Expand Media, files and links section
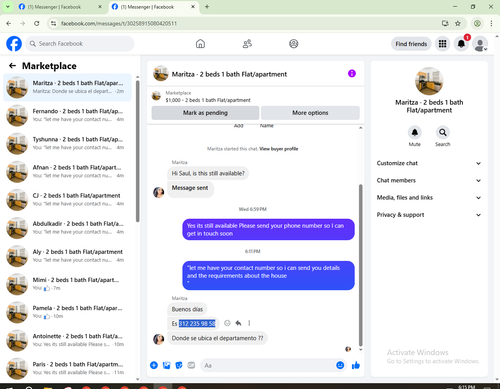Screen dimensions: 500x389 429,198
